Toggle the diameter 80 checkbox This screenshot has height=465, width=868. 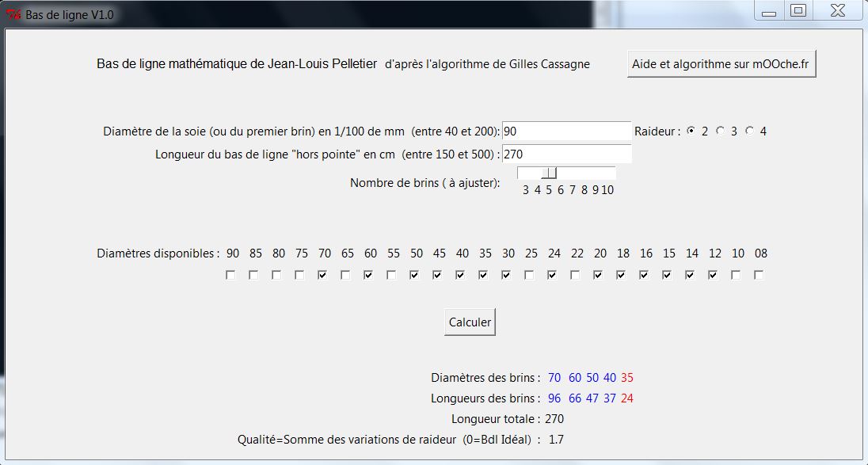click(x=276, y=275)
